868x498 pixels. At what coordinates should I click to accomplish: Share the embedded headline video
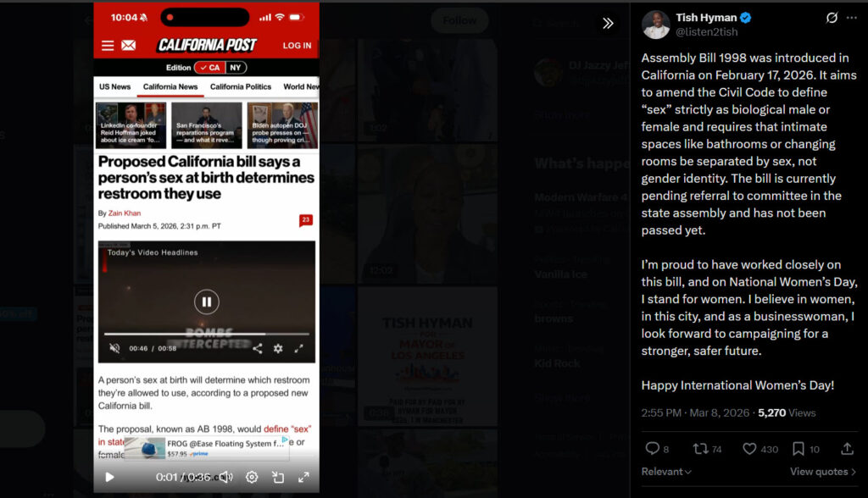[258, 349]
